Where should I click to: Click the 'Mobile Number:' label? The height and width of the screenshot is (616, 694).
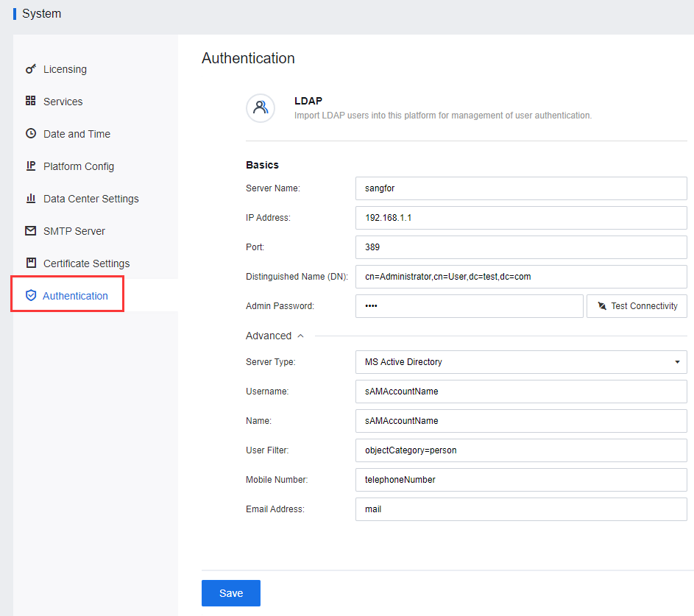click(277, 480)
